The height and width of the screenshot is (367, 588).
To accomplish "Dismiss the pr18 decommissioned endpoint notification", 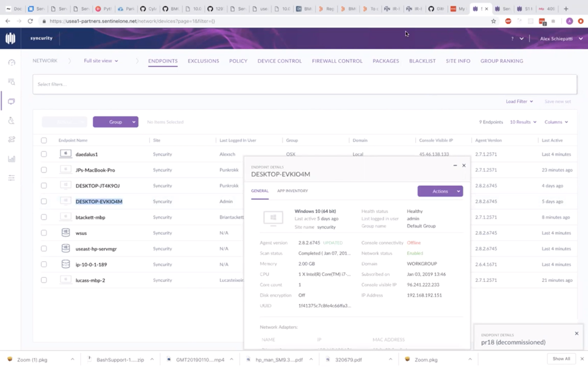I will click(x=577, y=333).
